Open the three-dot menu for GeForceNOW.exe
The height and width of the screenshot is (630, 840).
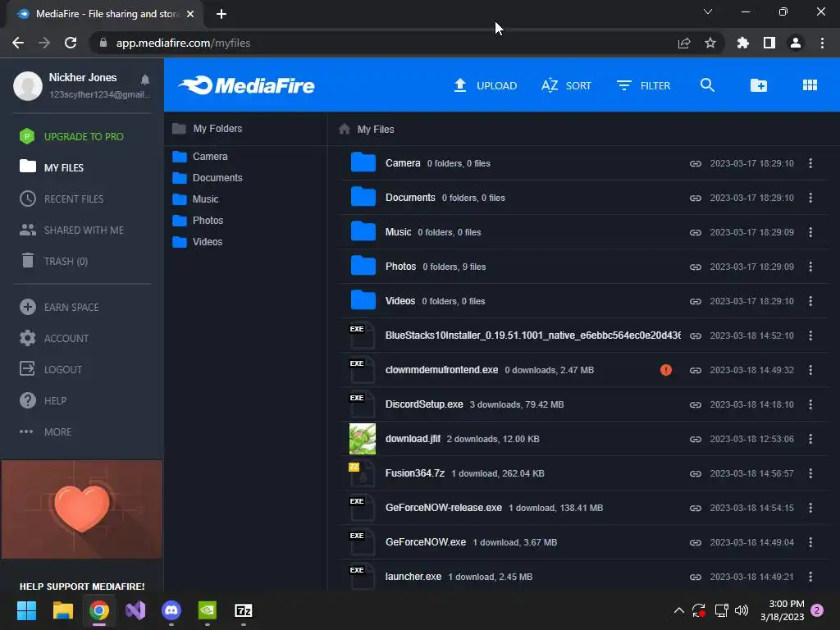click(x=810, y=543)
